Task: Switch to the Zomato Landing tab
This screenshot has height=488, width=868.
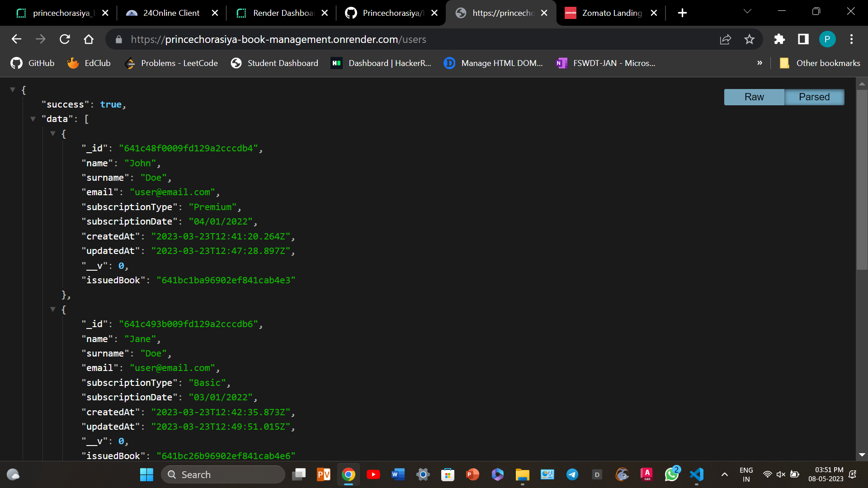Action: pos(610,13)
